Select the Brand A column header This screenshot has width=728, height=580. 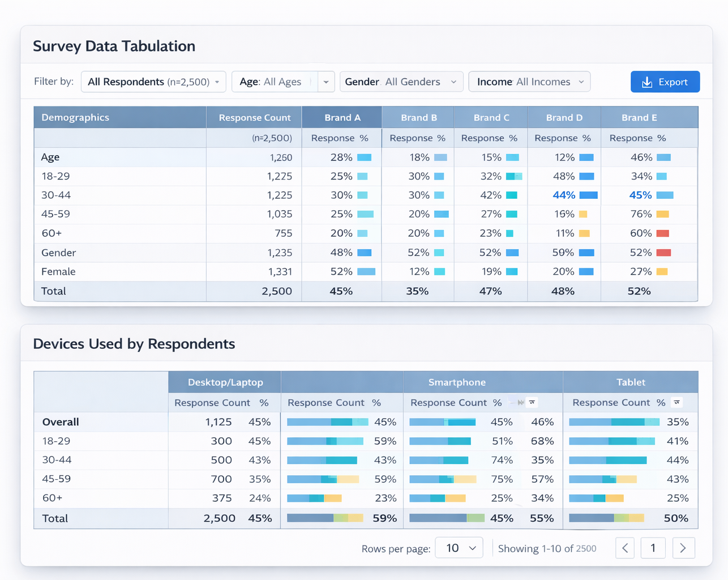point(342,117)
